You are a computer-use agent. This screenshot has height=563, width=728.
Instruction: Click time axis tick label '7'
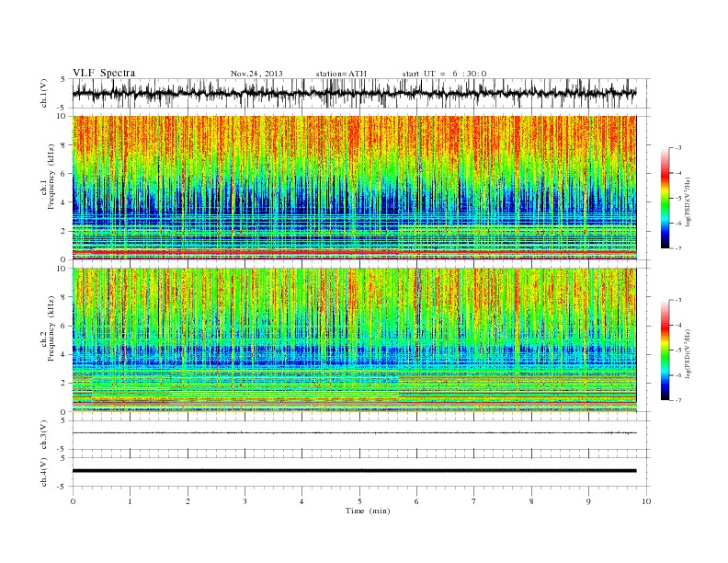pyautogui.click(x=474, y=501)
